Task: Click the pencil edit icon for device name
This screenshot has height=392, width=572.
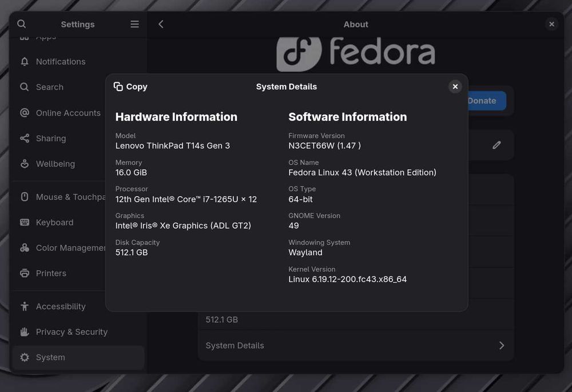Action: [x=496, y=145]
